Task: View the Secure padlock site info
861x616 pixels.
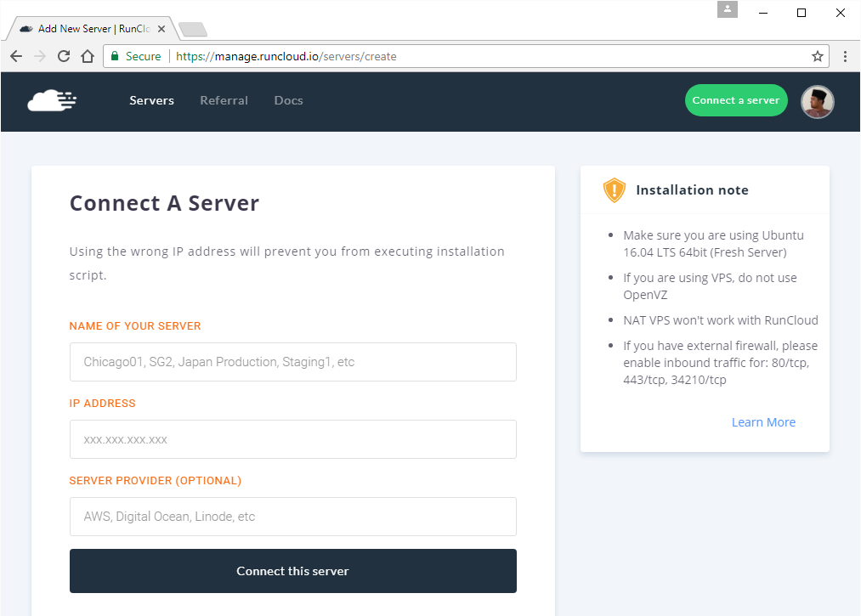Action: 115,56
